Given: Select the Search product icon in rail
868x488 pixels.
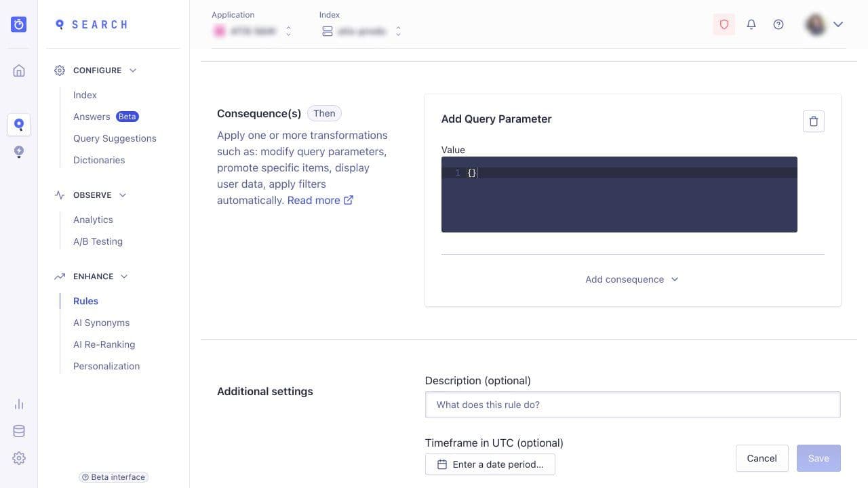Looking at the screenshot, I should (x=19, y=125).
